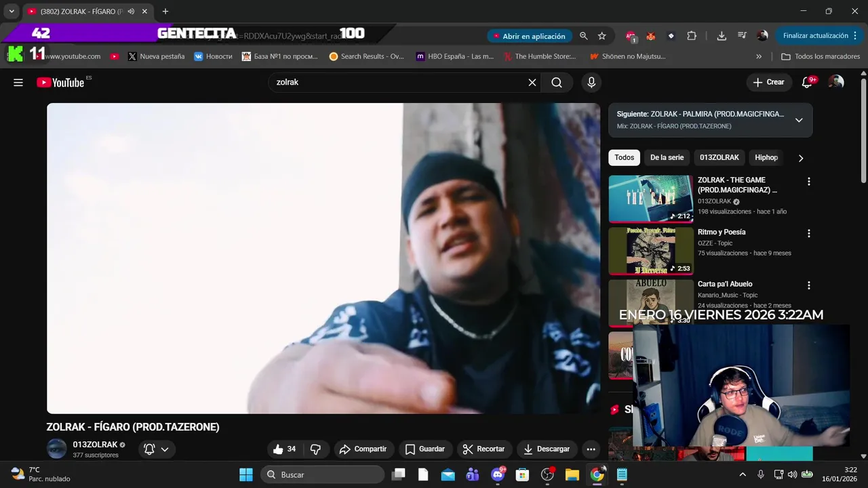Show more filter chips with right arrow
Image resolution: width=868 pixels, height=488 pixels.
click(x=801, y=158)
